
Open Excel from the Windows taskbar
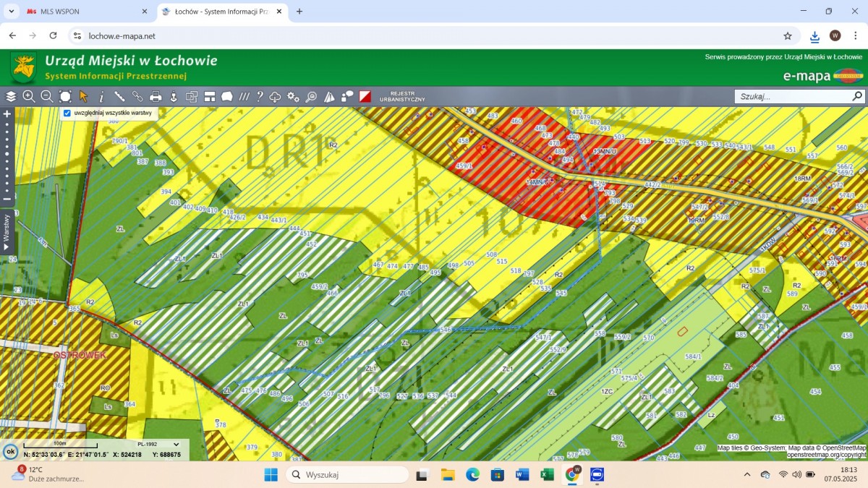[547, 475]
